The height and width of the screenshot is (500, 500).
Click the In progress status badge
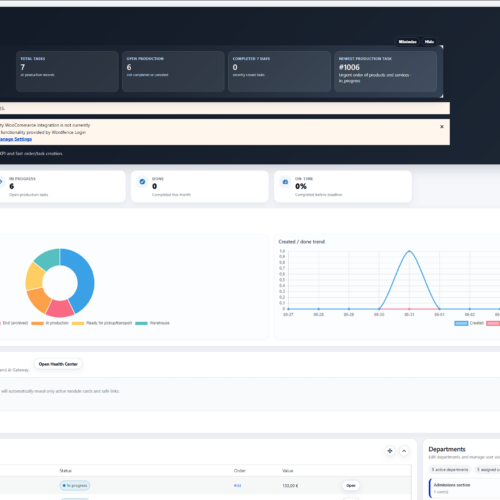pyautogui.click(x=75, y=486)
